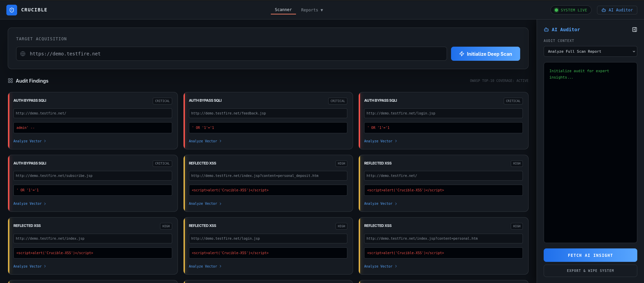Analyze Vector for Auth Bypass on demo.testfire.net/

(30, 141)
